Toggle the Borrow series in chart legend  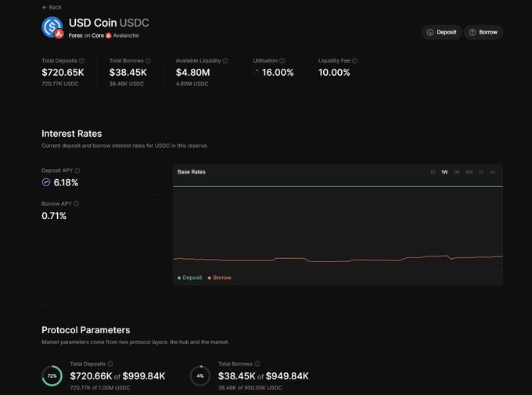point(220,278)
